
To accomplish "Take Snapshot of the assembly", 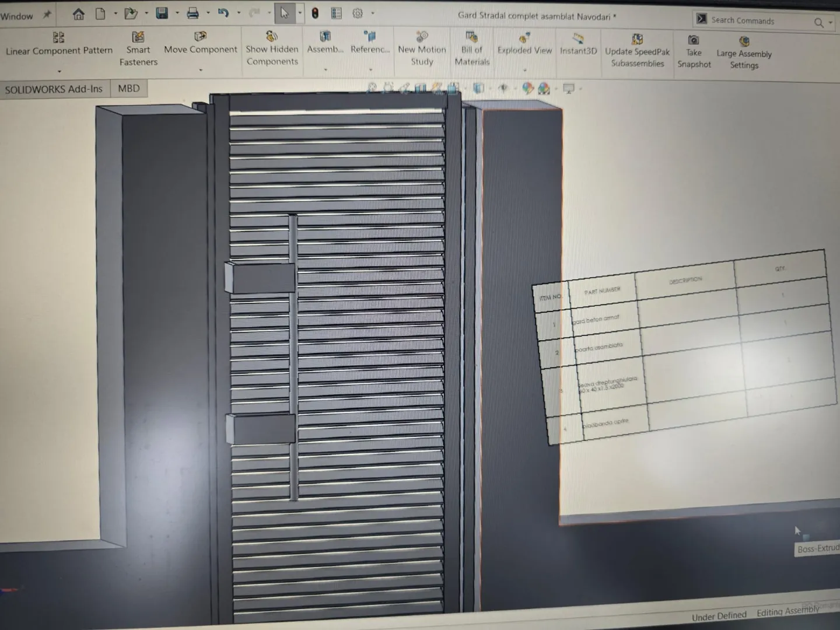I will click(x=694, y=52).
